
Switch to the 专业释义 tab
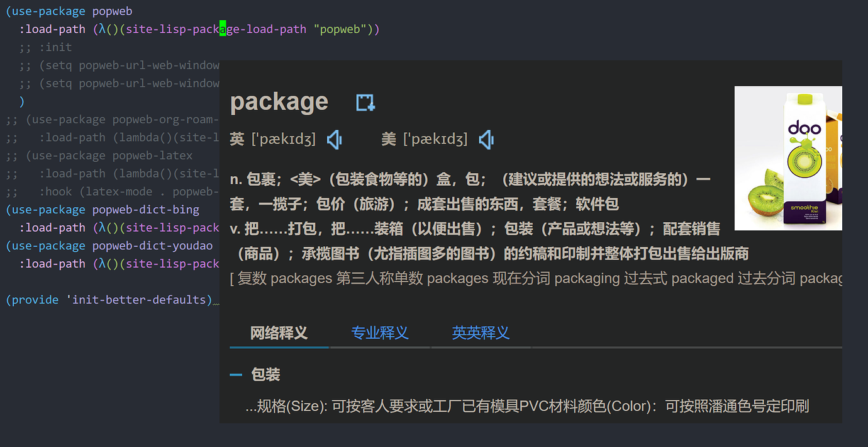[379, 333]
